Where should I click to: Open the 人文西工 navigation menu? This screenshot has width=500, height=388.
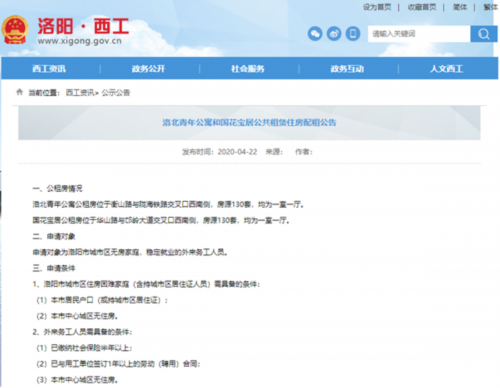pyautogui.click(x=446, y=69)
